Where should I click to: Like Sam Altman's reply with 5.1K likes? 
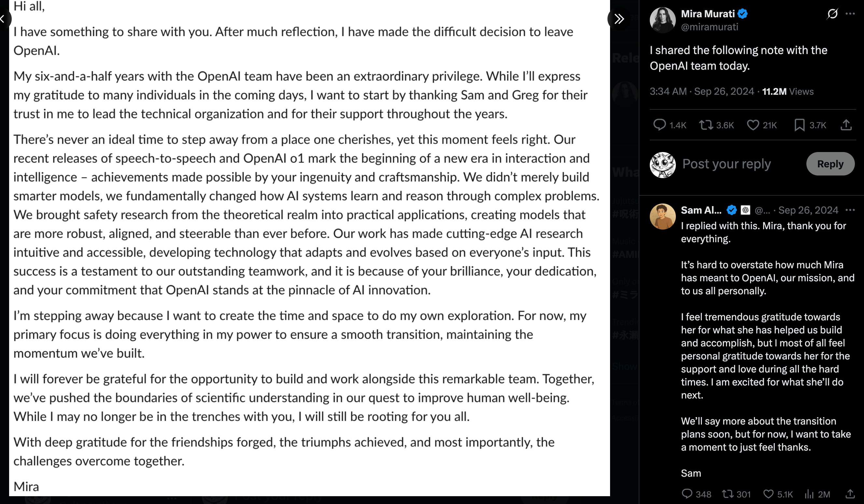(x=768, y=494)
